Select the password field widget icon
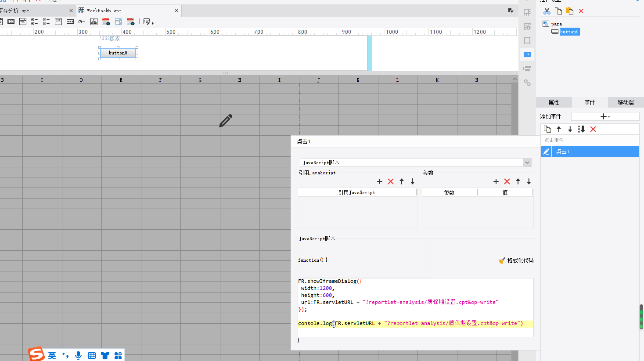The width and height of the screenshot is (644, 361). click(70, 22)
